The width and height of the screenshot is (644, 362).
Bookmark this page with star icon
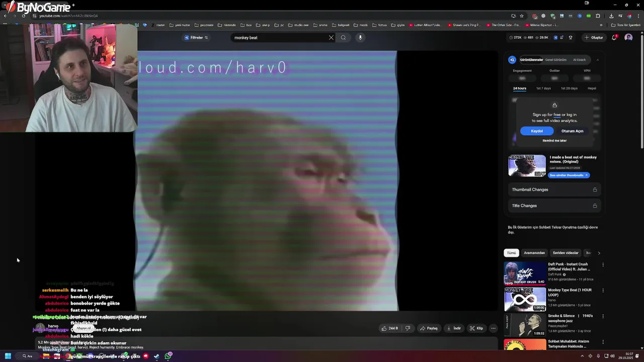pyautogui.click(x=522, y=16)
